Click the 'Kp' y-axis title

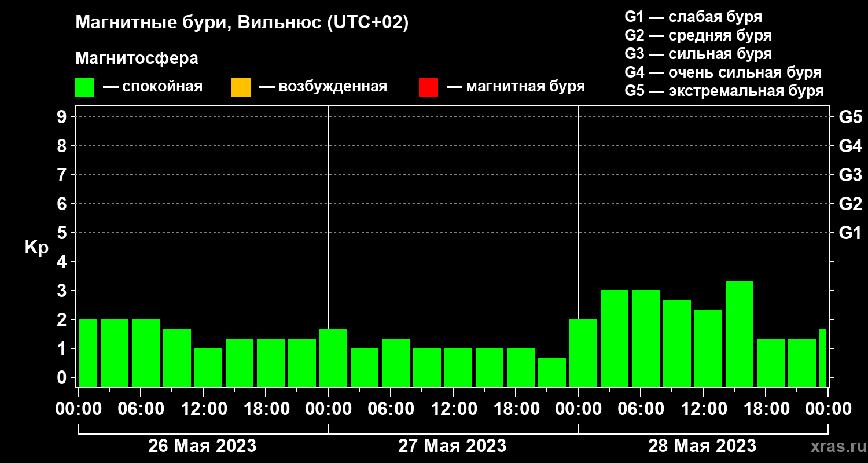(x=36, y=247)
